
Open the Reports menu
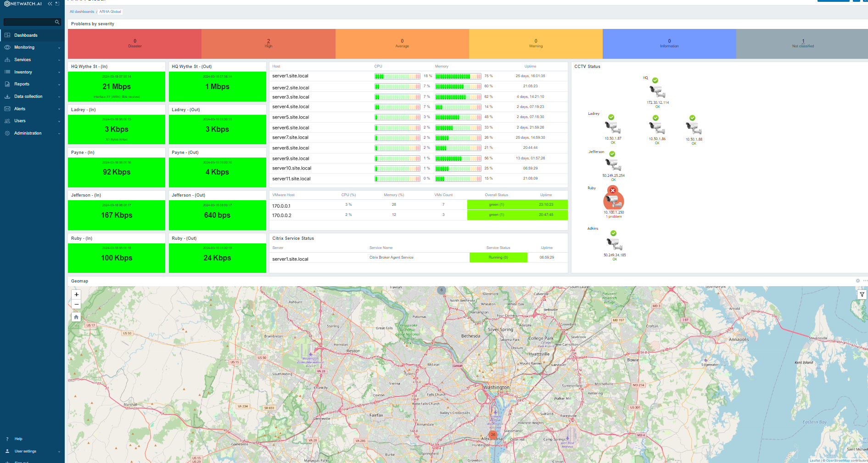coord(32,84)
